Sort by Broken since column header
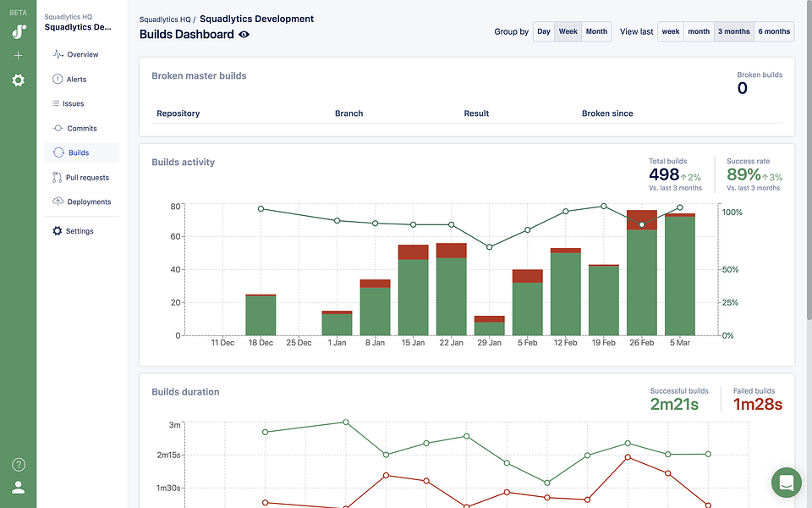 pyautogui.click(x=607, y=113)
